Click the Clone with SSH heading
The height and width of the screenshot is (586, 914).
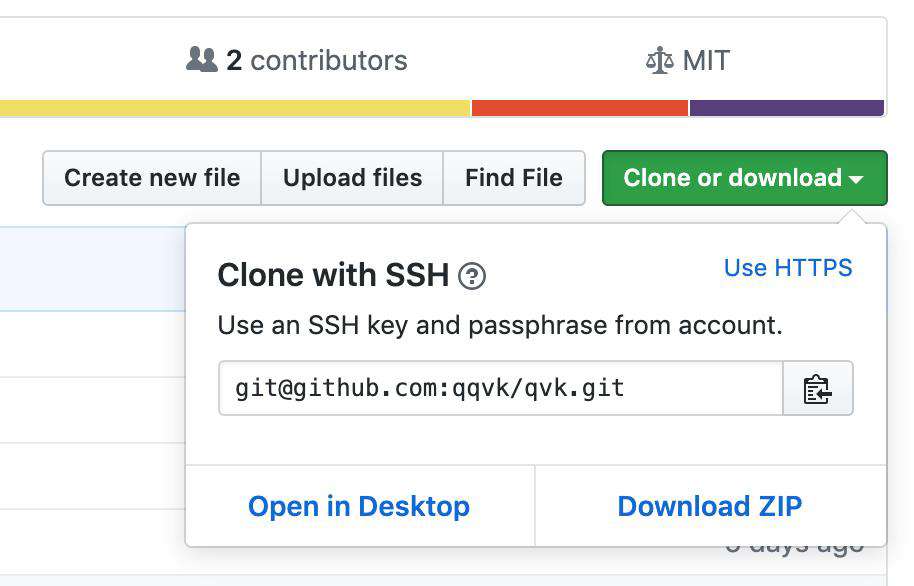point(333,275)
